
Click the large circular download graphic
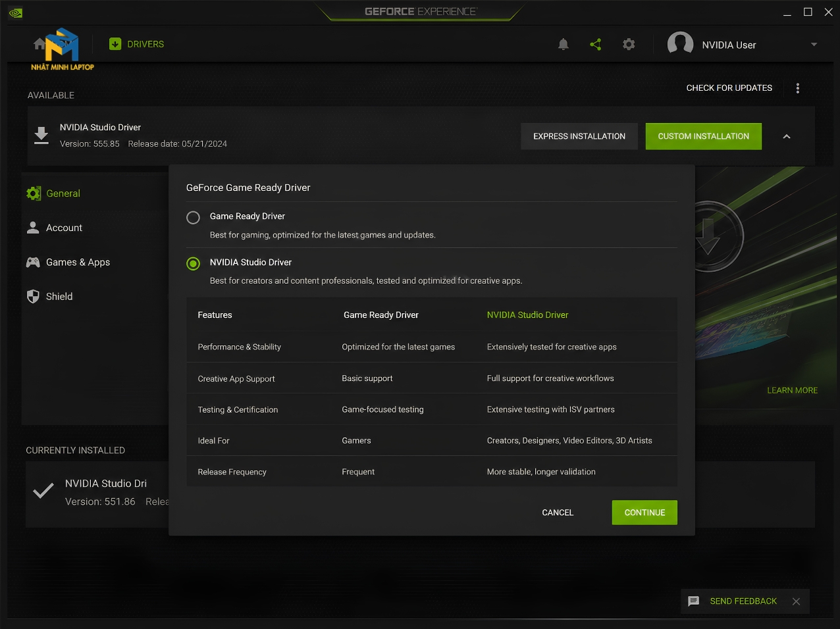click(x=708, y=236)
